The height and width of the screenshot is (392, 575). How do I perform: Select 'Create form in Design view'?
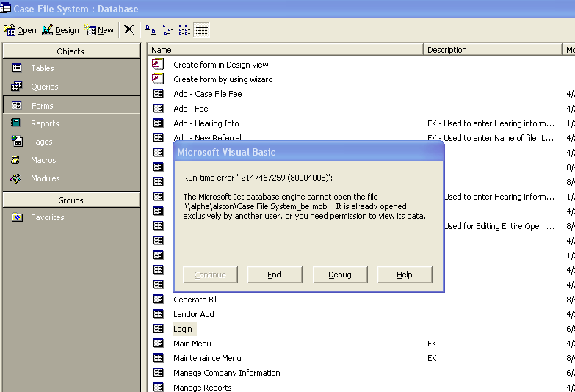coord(221,65)
